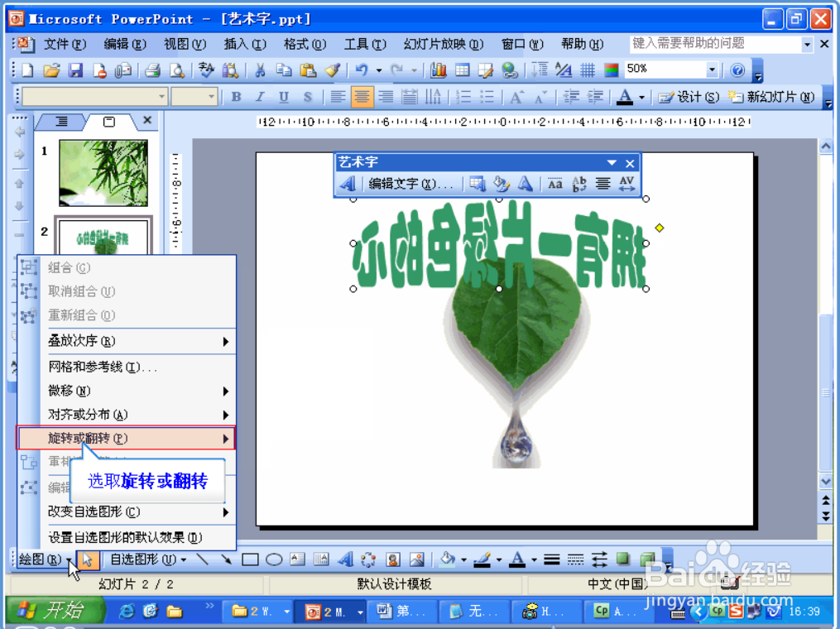840x629 pixels.
Task: Click the Line Color brush
Action: point(482,559)
